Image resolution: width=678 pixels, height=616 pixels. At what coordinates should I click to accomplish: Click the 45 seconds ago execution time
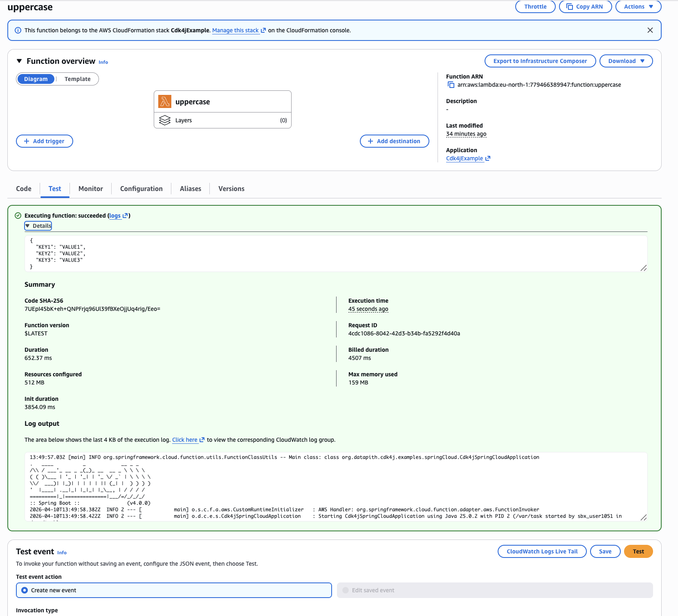tap(368, 309)
